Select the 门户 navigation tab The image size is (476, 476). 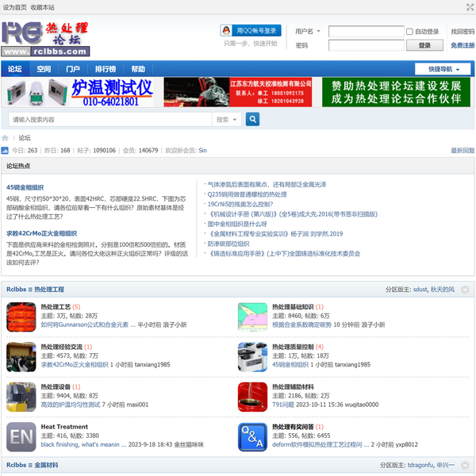[x=73, y=69]
